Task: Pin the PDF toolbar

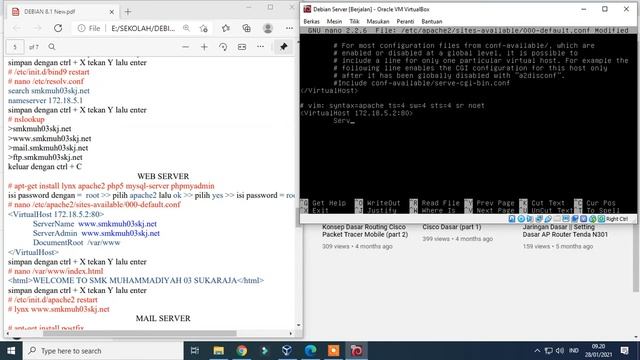Action: tap(283, 47)
